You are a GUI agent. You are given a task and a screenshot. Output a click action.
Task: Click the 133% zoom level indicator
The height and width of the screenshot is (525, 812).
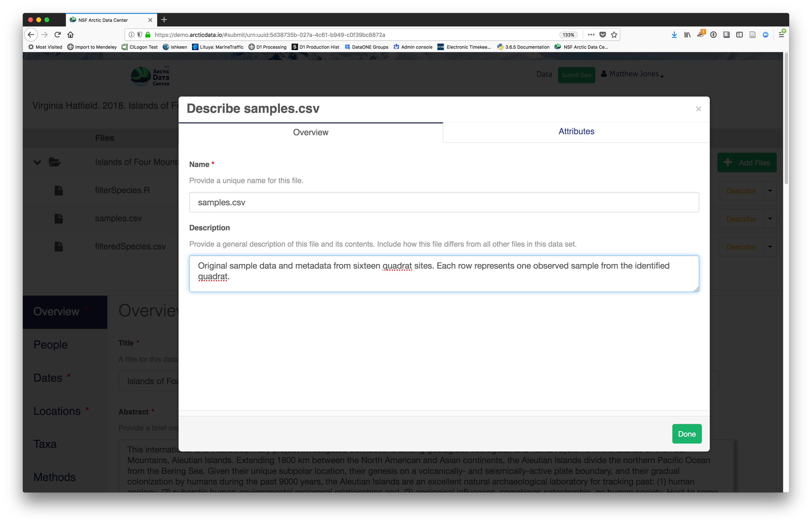568,35
